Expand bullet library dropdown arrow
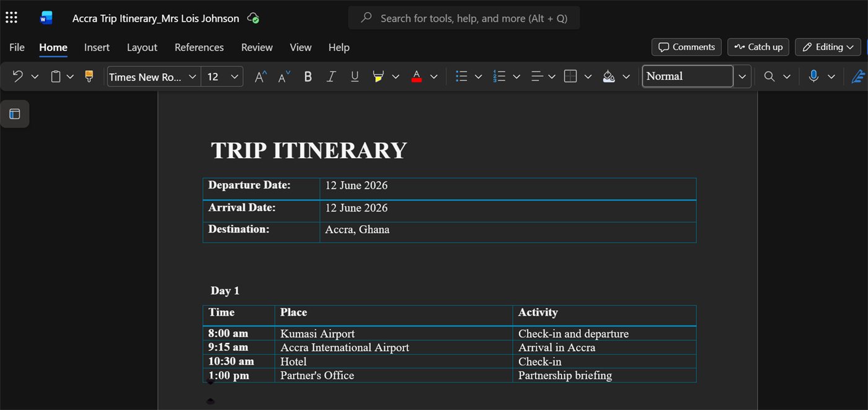The image size is (868, 410). [x=479, y=76]
